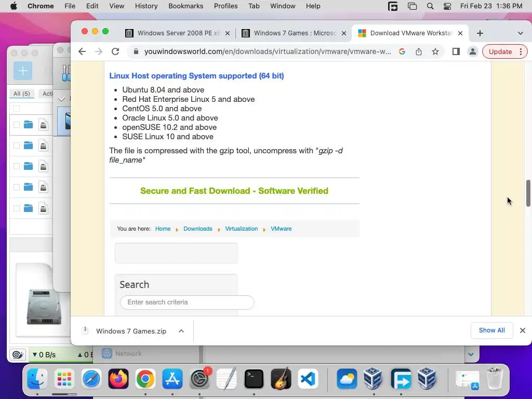Click the page vertical scrollbar thumb
Image resolution: width=532 pixels, height=399 pixels.
[x=528, y=193]
